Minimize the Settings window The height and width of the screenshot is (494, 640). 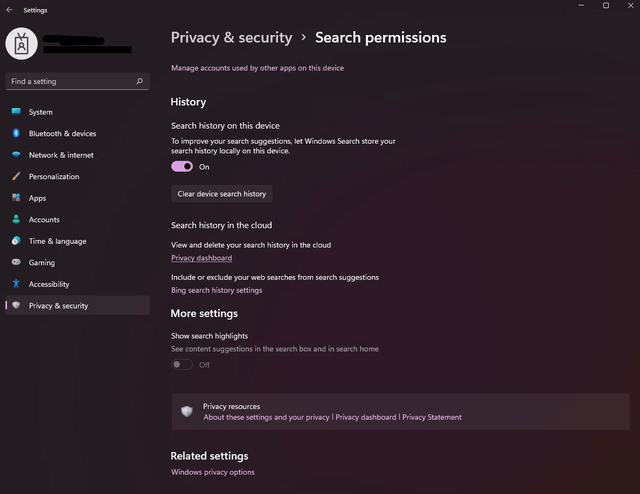[x=581, y=6]
